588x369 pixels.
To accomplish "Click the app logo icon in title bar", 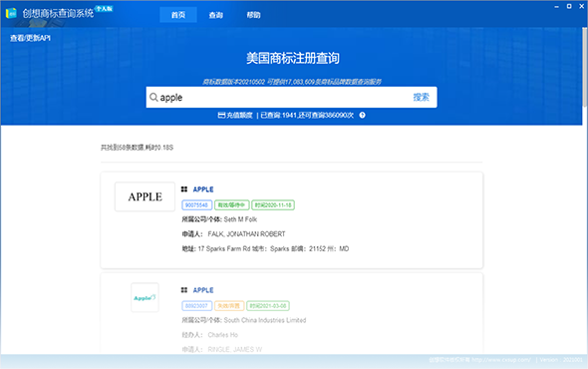I will pyautogui.click(x=11, y=13).
